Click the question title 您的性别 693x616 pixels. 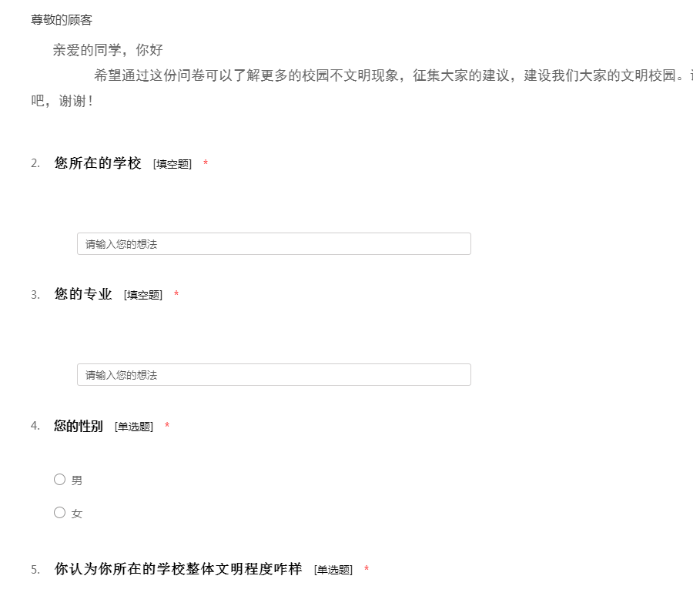pos(79,426)
